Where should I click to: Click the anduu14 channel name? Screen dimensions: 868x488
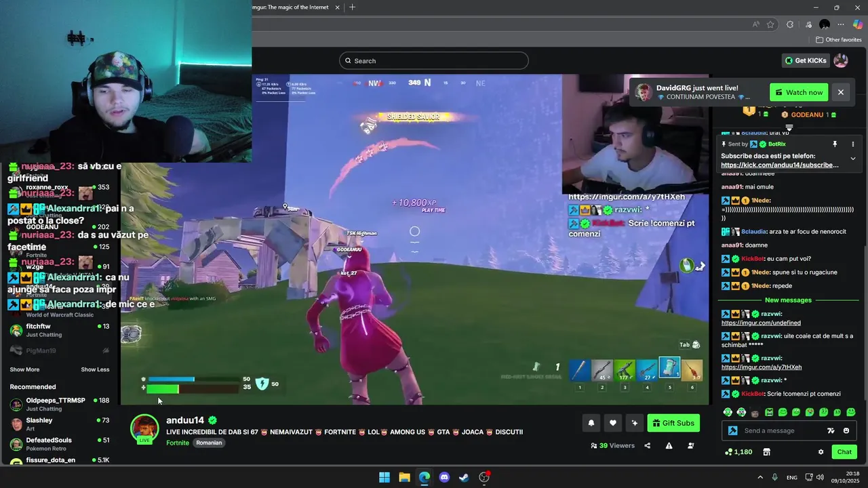click(185, 420)
